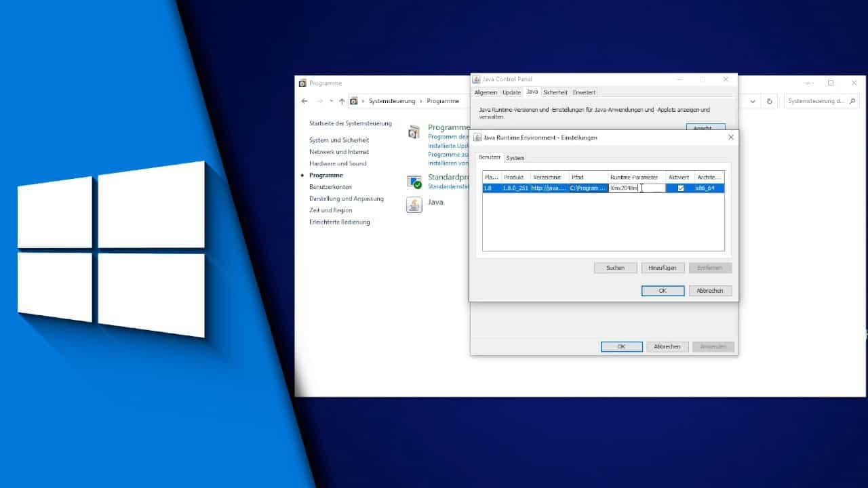The width and height of the screenshot is (868, 488).
Task: Click the Java Runtime Environment title icon
Action: click(x=477, y=138)
